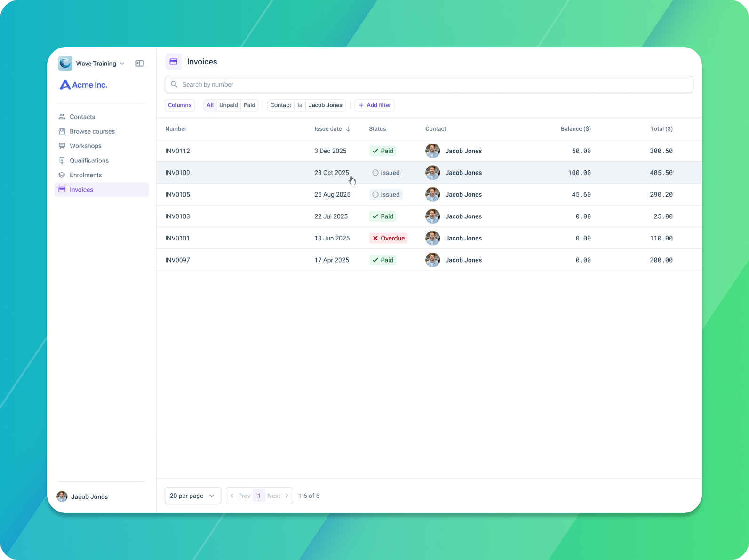Click the Issue date sort arrow

coord(348,129)
